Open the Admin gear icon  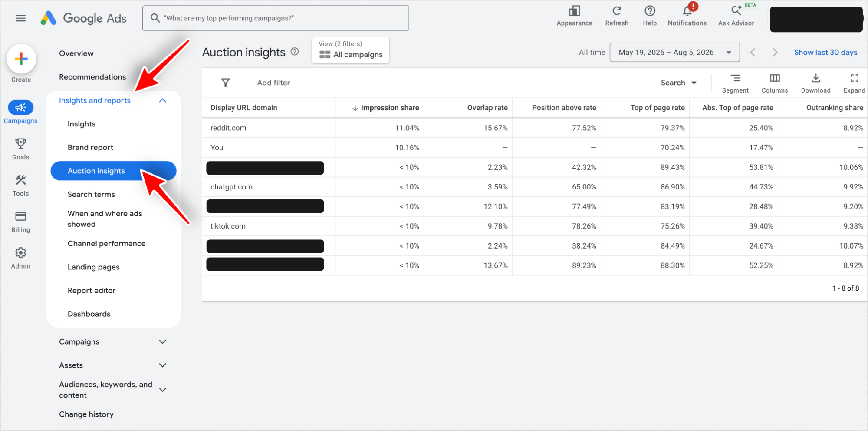(x=20, y=252)
